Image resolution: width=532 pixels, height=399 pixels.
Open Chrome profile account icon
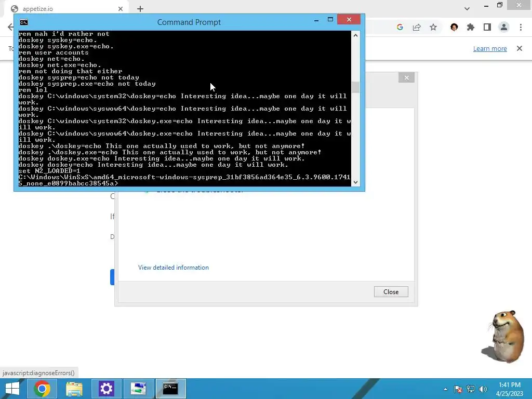tap(504, 27)
